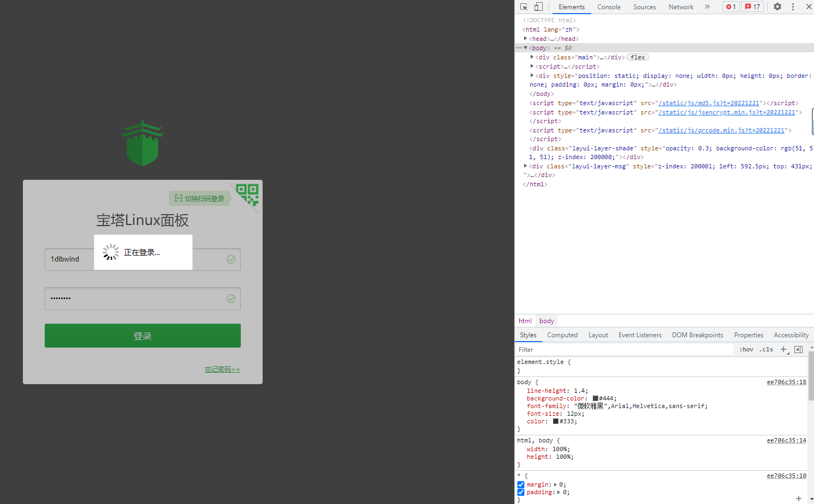Expand the position static div node

tap(532, 76)
